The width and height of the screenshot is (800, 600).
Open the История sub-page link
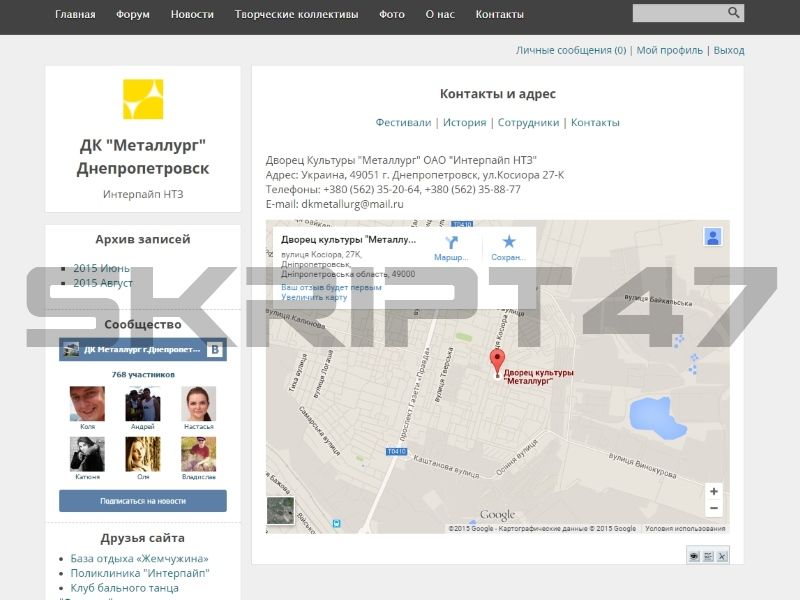pos(464,122)
